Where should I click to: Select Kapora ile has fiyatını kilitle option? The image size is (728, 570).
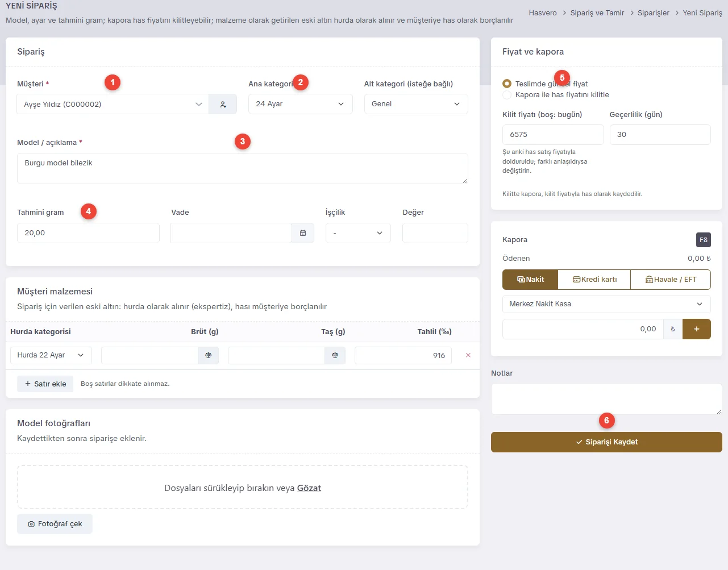click(x=507, y=95)
